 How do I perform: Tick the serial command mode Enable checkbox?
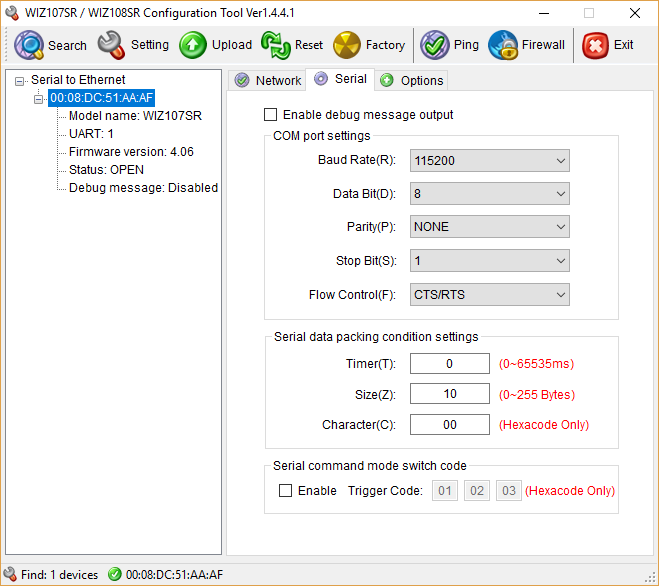point(285,490)
